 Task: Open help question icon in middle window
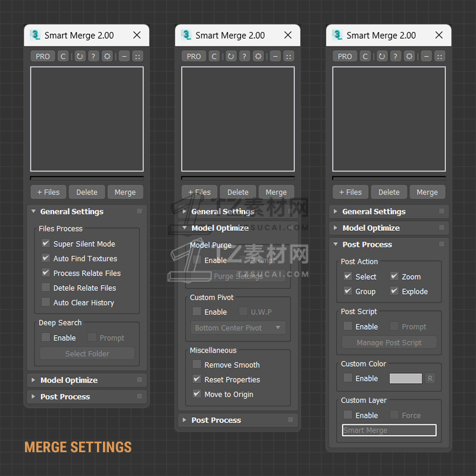click(245, 57)
